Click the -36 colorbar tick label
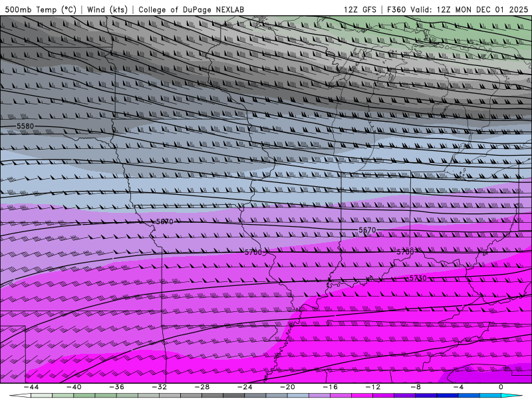The width and height of the screenshot is (532, 399). (116, 387)
